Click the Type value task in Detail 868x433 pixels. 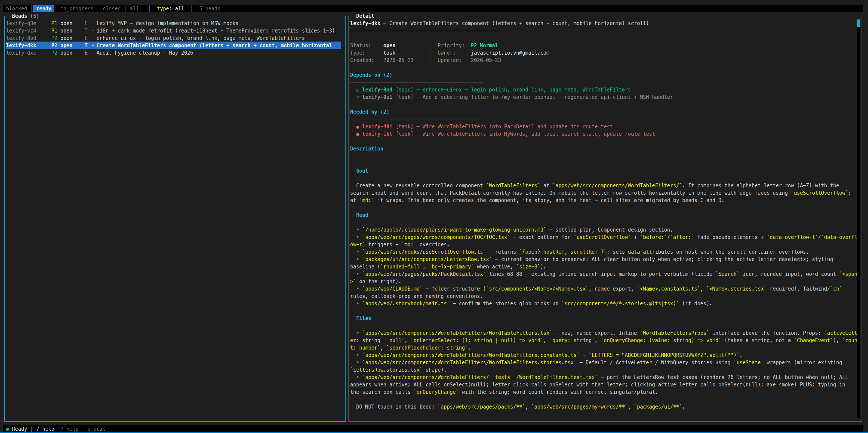[x=389, y=53]
